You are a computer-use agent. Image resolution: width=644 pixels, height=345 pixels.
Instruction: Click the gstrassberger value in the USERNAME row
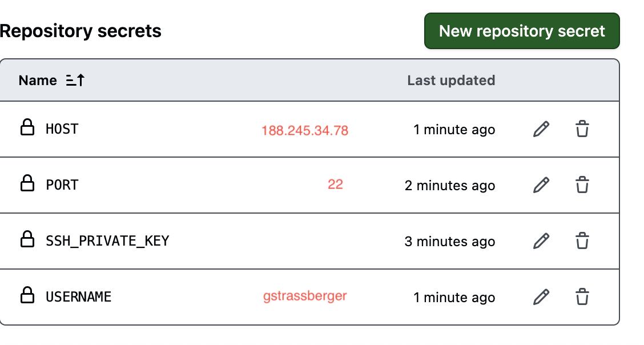coord(305,297)
